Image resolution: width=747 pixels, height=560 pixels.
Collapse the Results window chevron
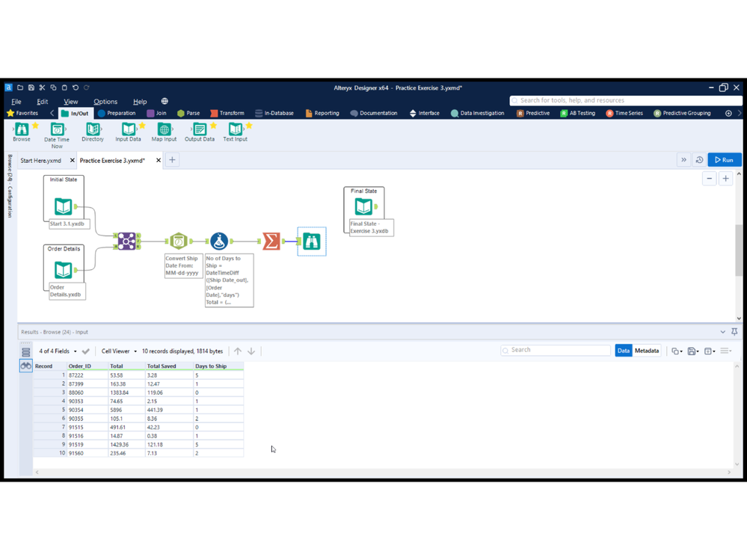click(723, 331)
